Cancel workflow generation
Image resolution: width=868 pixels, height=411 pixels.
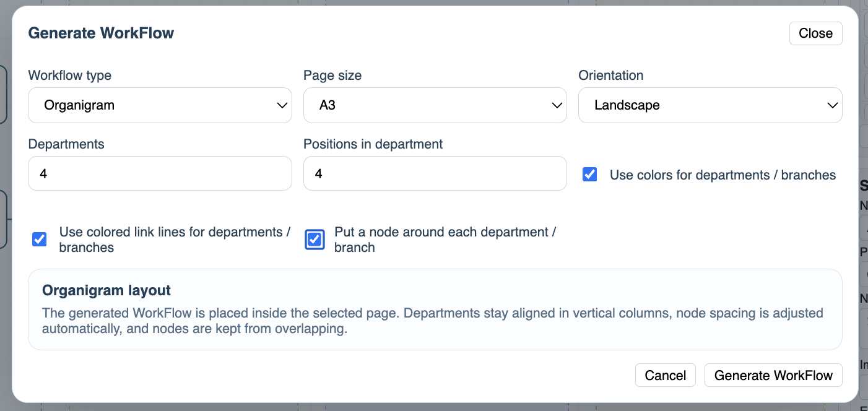coord(666,375)
